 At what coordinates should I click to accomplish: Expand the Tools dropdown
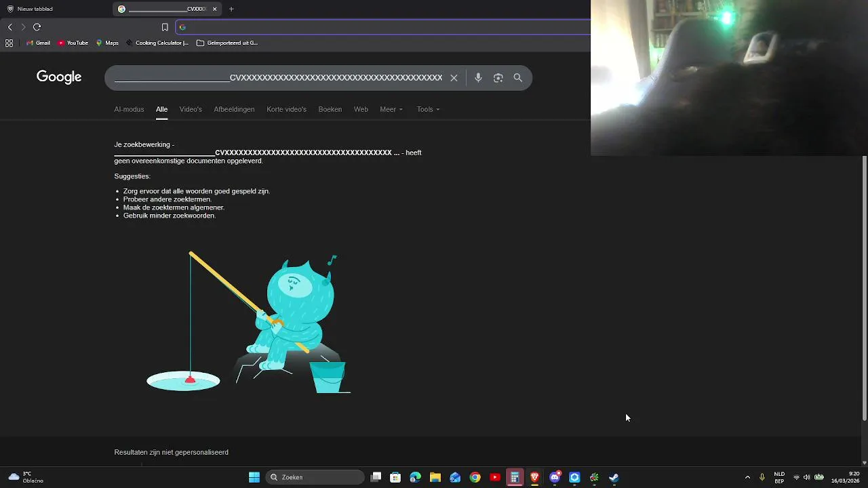point(428,109)
